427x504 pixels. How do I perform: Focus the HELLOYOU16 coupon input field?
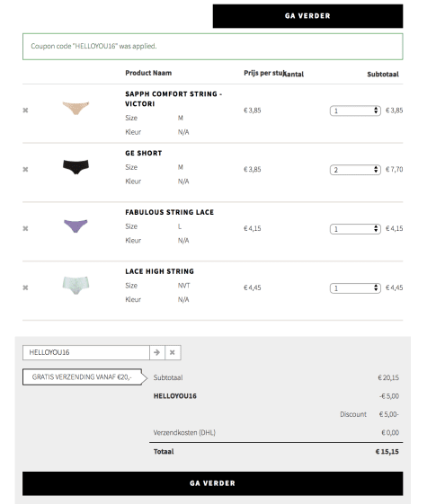tap(86, 352)
